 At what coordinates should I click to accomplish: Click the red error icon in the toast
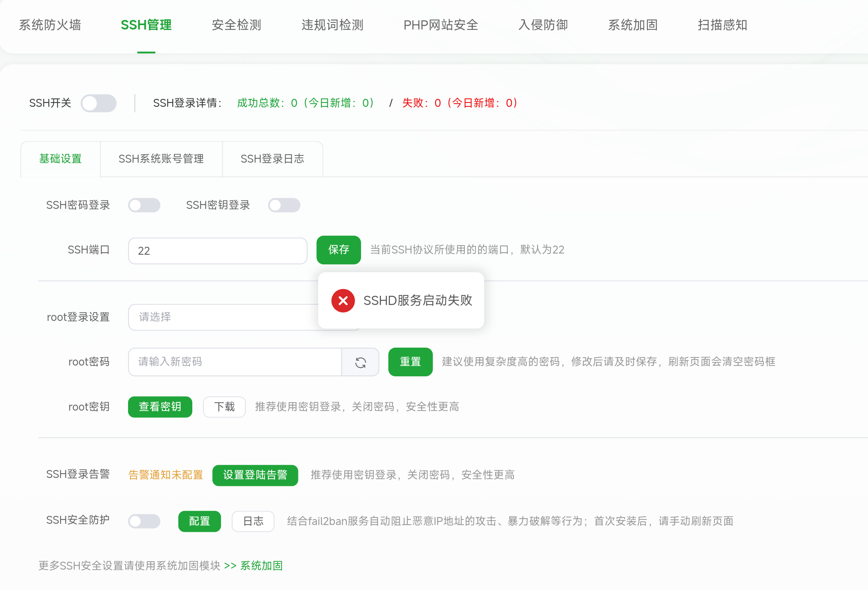(343, 301)
